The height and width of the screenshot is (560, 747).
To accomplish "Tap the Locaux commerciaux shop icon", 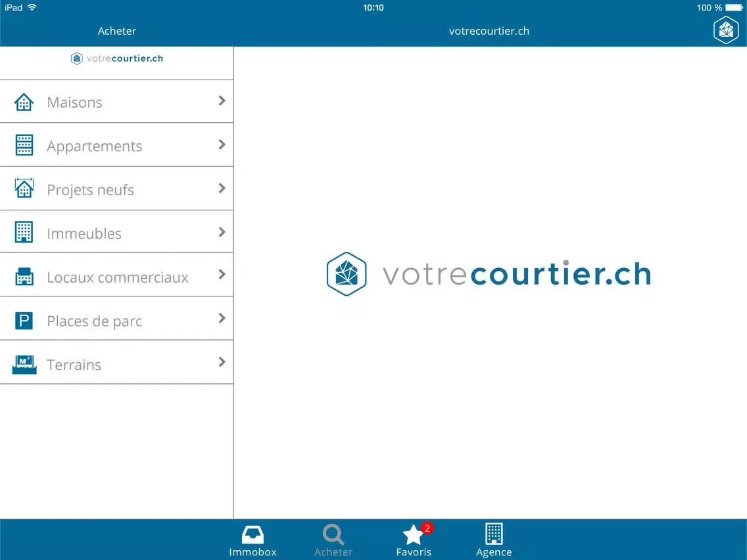I will 24,276.
